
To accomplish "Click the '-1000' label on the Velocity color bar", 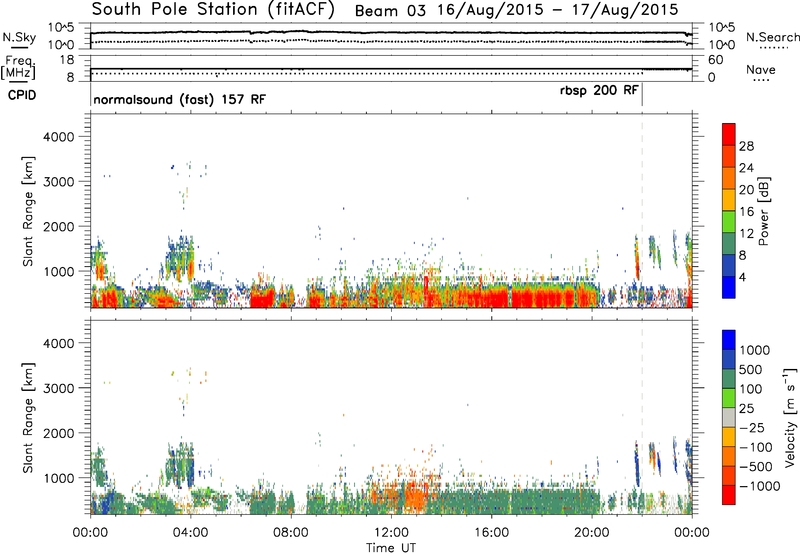I will pos(760,486).
